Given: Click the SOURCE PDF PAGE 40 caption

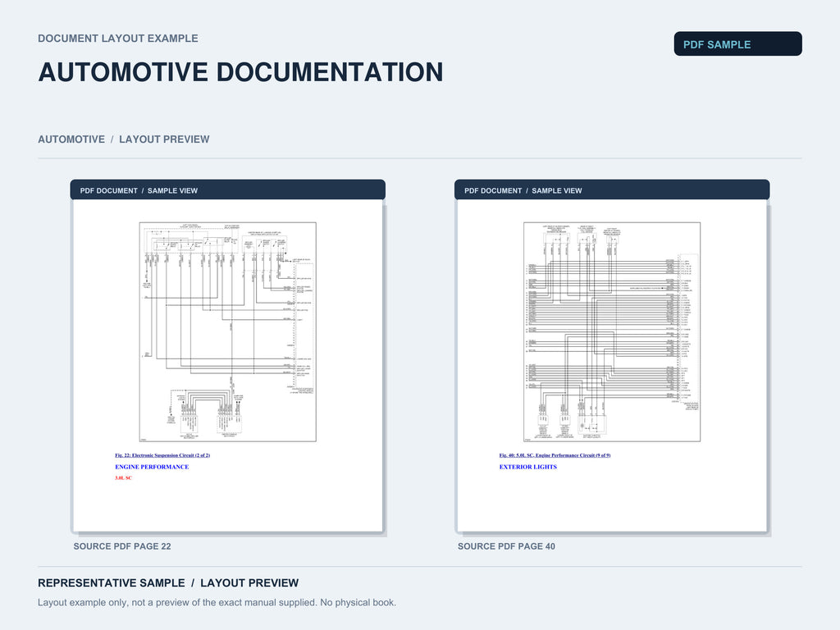Looking at the screenshot, I should 506,546.
